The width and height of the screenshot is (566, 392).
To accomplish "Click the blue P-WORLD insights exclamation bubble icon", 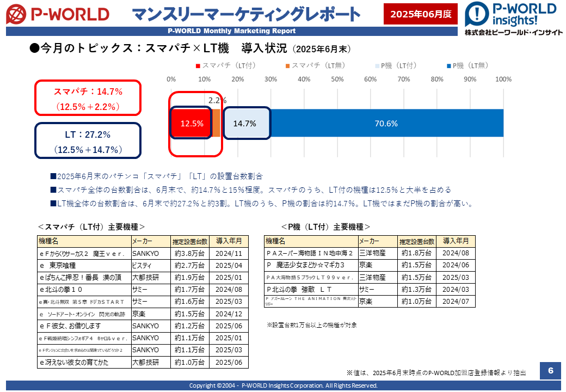I will 477,14.
